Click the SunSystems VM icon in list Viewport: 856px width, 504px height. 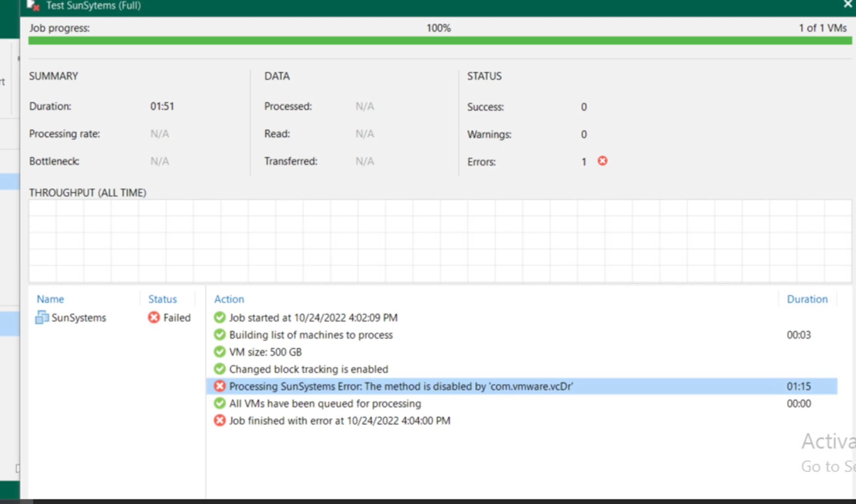(42, 317)
